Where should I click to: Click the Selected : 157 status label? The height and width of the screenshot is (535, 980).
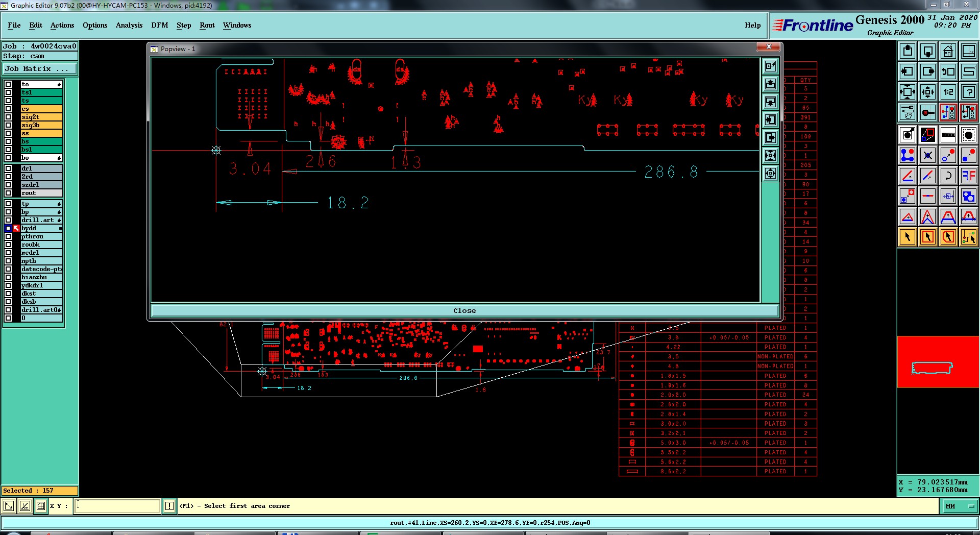(x=40, y=491)
